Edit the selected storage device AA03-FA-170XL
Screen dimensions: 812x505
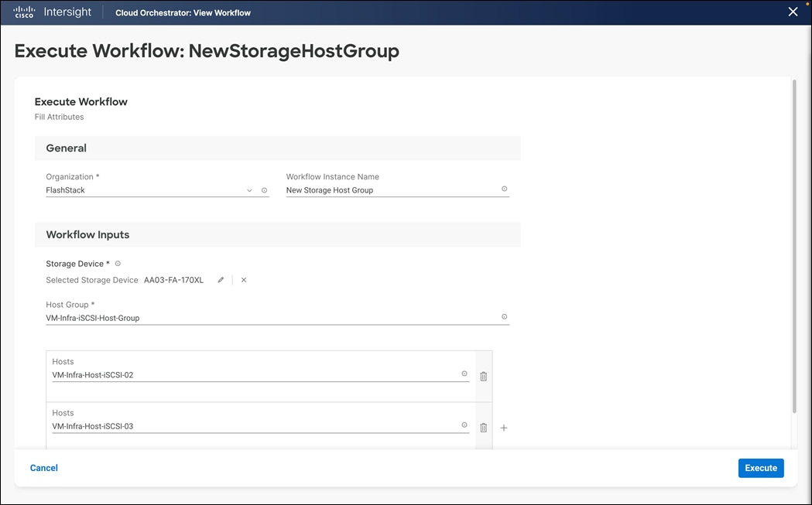[x=221, y=280]
